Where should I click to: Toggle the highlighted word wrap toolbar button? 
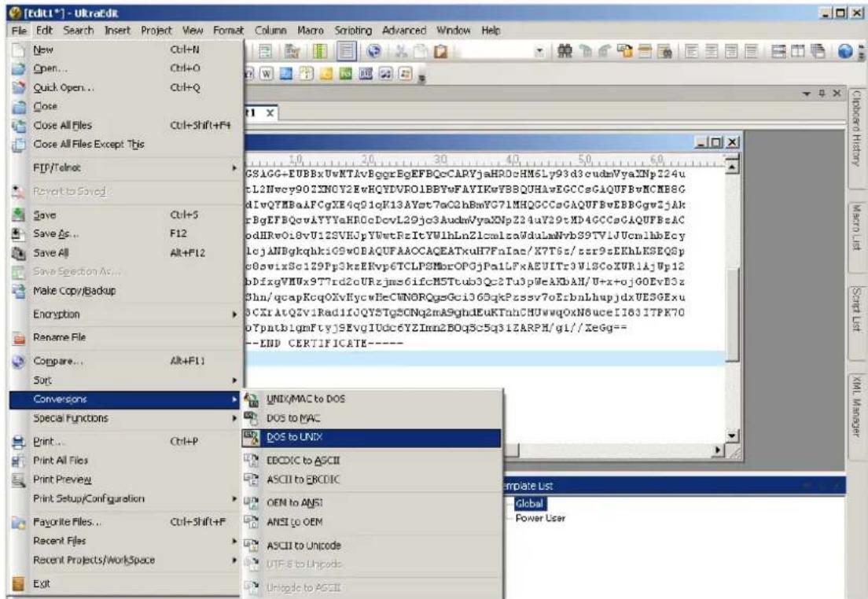click(x=347, y=51)
